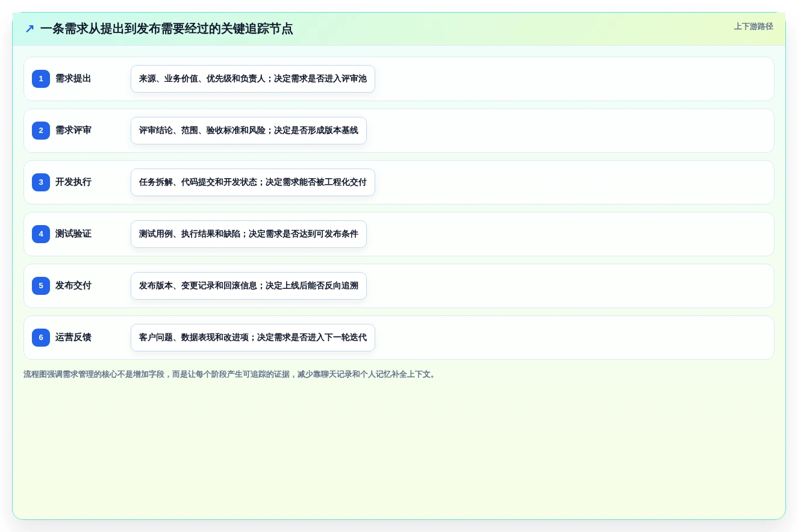Viewport: 798px width, 532px height.
Task: Select step number 2 badge
Action: 41,131
